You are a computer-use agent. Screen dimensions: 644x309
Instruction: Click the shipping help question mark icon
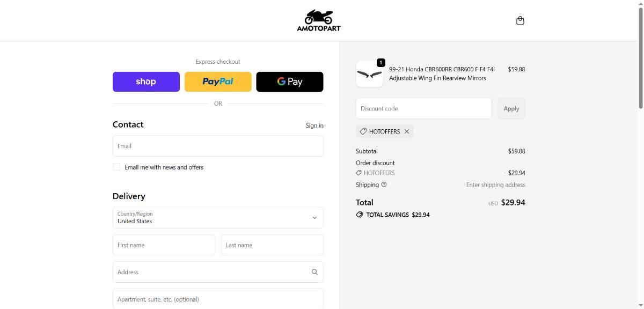pos(384,185)
